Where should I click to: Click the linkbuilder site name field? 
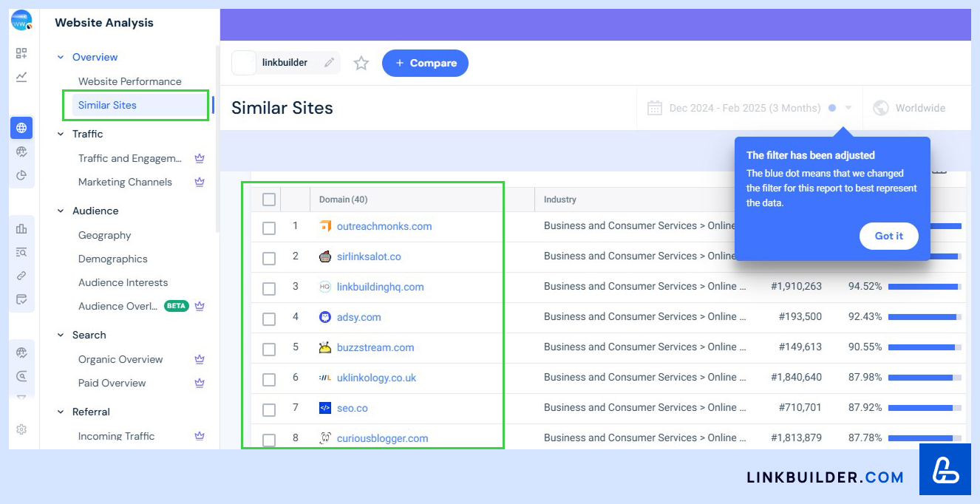tap(285, 63)
